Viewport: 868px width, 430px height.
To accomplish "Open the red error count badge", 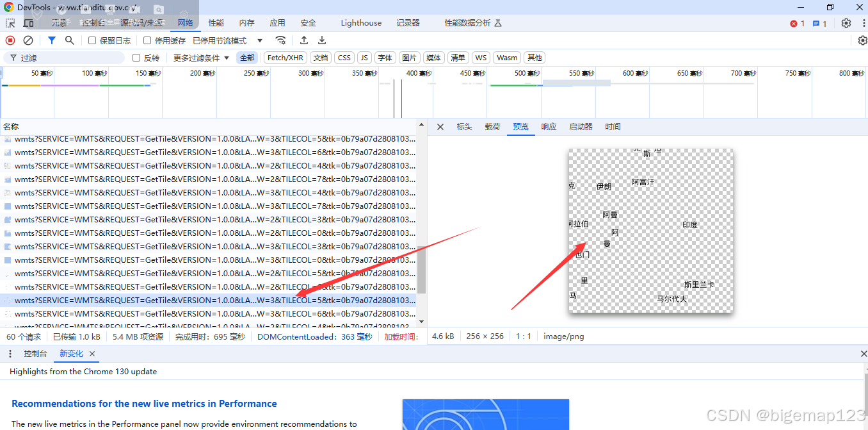I will click(798, 24).
